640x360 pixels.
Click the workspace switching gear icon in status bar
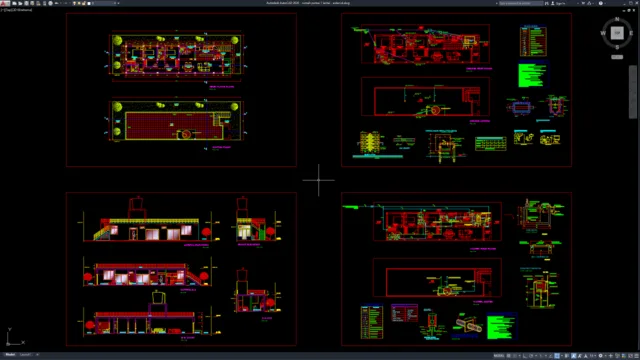point(600,356)
